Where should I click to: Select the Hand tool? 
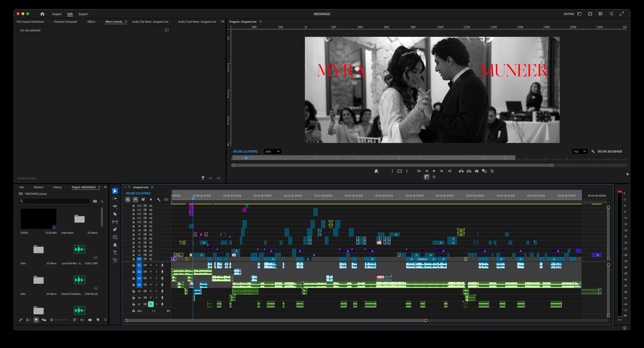115,245
